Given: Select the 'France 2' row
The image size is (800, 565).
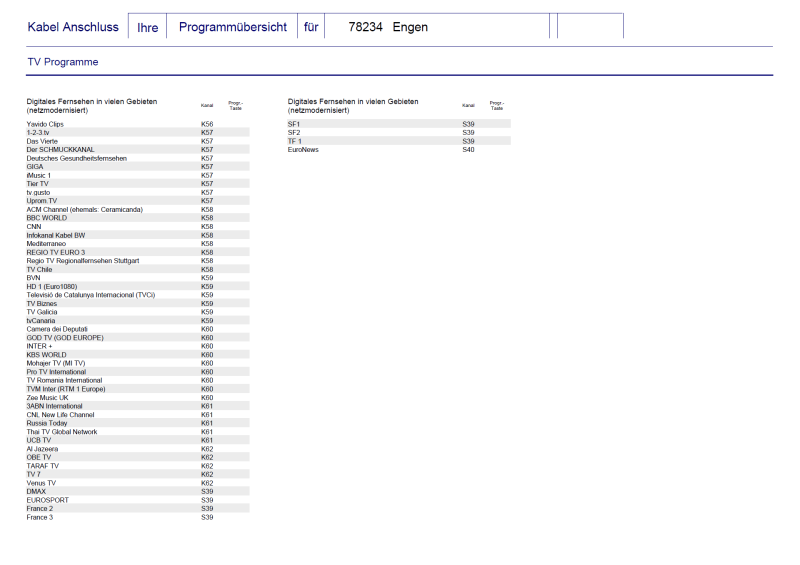Looking at the screenshot, I should coord(138,509).
